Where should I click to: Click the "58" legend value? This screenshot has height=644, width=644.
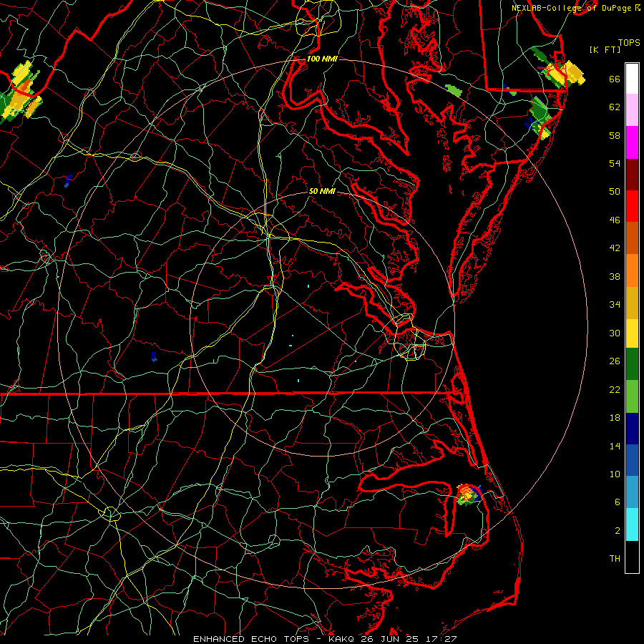click(615, 135)
